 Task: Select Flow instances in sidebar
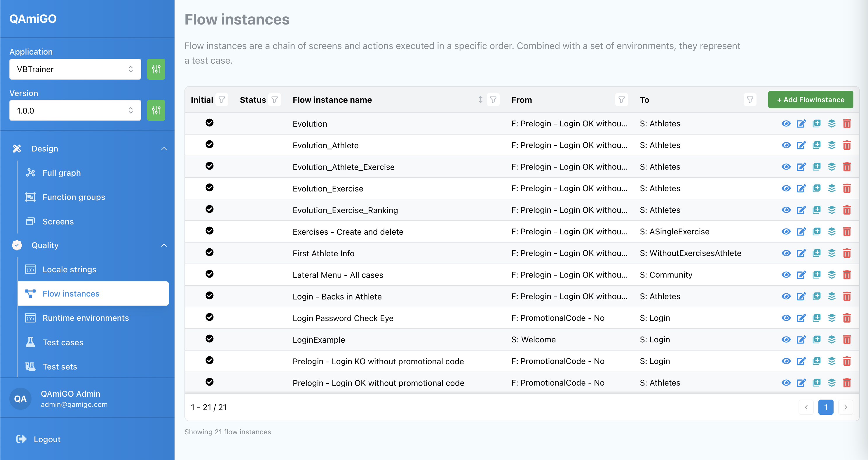pyautogui.click(x=93, y=294)
